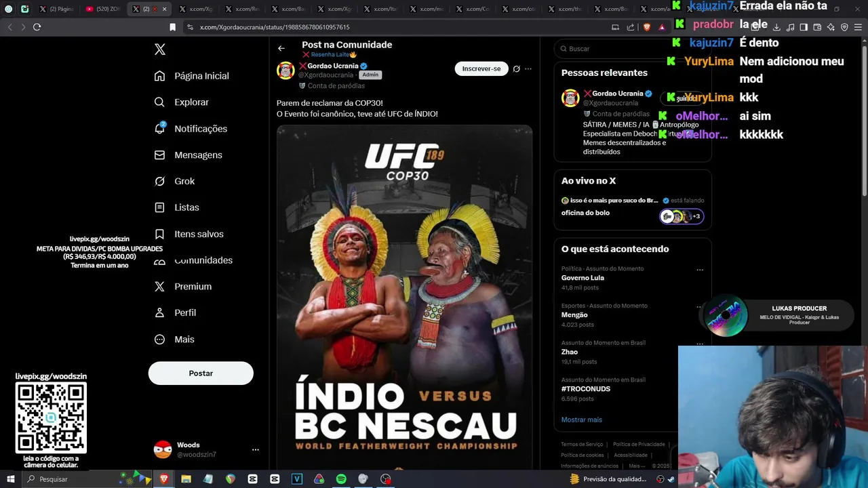
Task: Click the browser address bar URL
Action: [275, 27]
